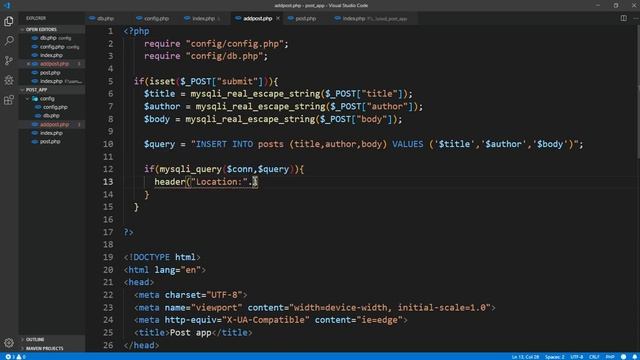This screenshot has width=640, height=360.
Task: Click the $author variable on line 7
Action: 162,107
